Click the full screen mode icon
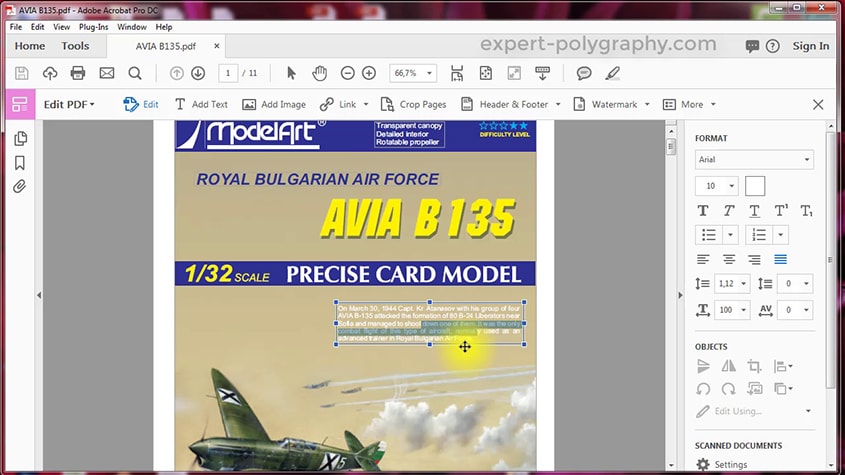The image size is (845, 475). [x=514, y=73]
